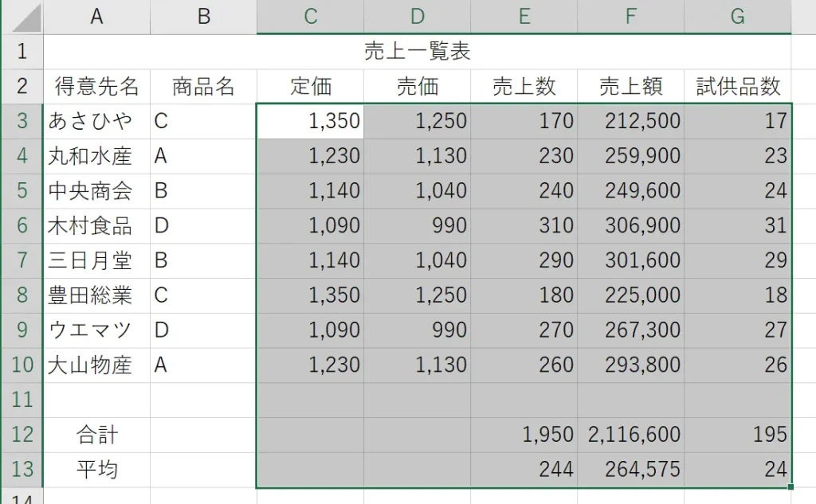This screenshot has height=504, width=816.
Task: Select cell with 木村食品
Action: [96, 226]
